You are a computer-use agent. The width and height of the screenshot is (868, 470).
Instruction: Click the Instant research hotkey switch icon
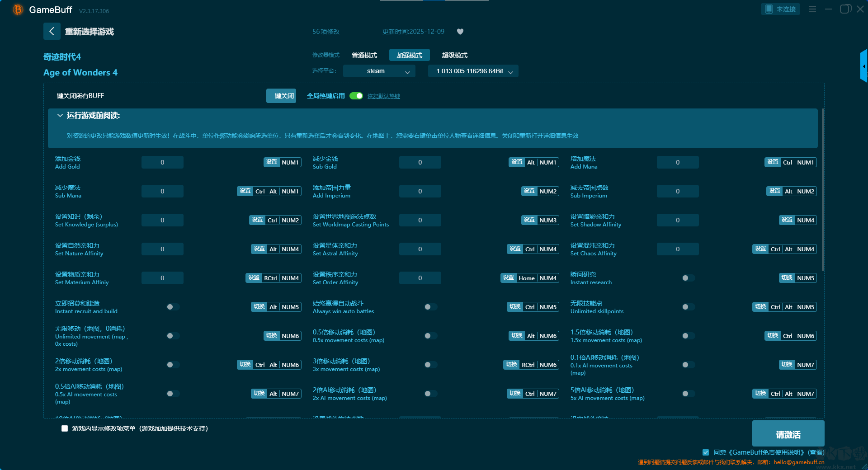tap(787, 278)
